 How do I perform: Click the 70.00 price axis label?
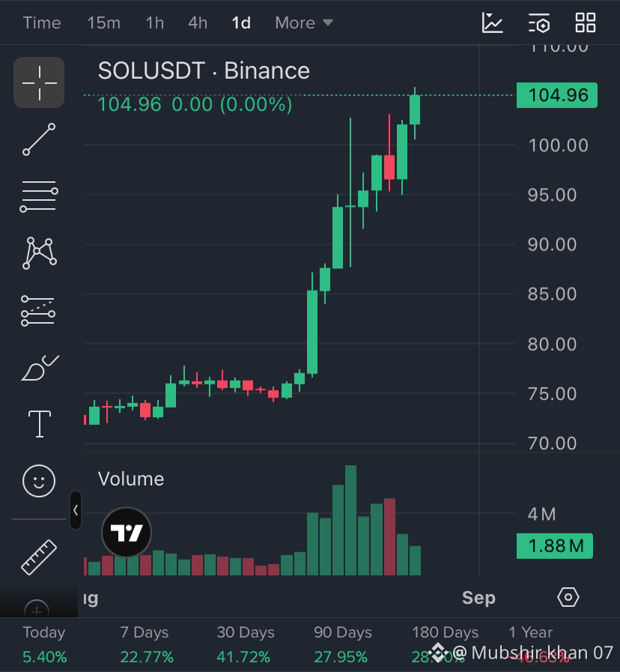click(552, 444)
